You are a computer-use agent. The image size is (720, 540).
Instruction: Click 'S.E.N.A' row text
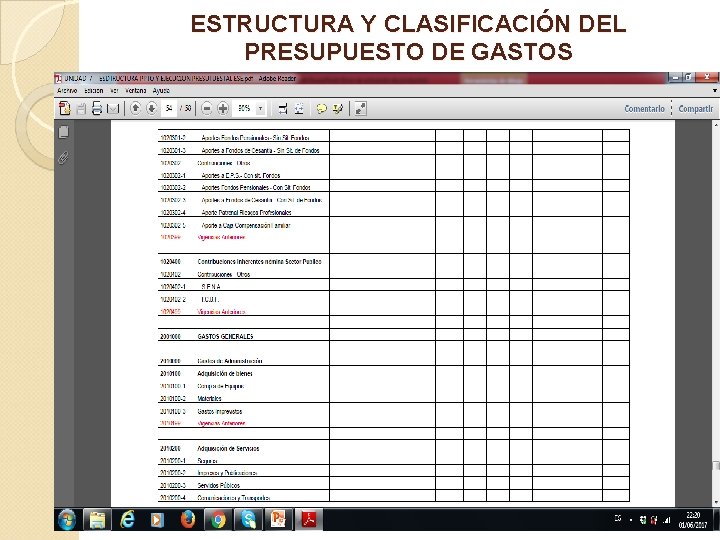point(211,287)
